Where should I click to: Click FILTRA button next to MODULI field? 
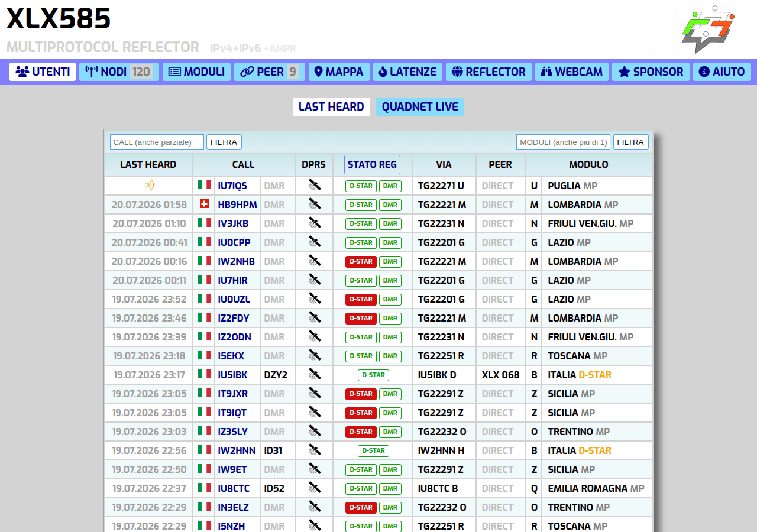pos(631,142)
